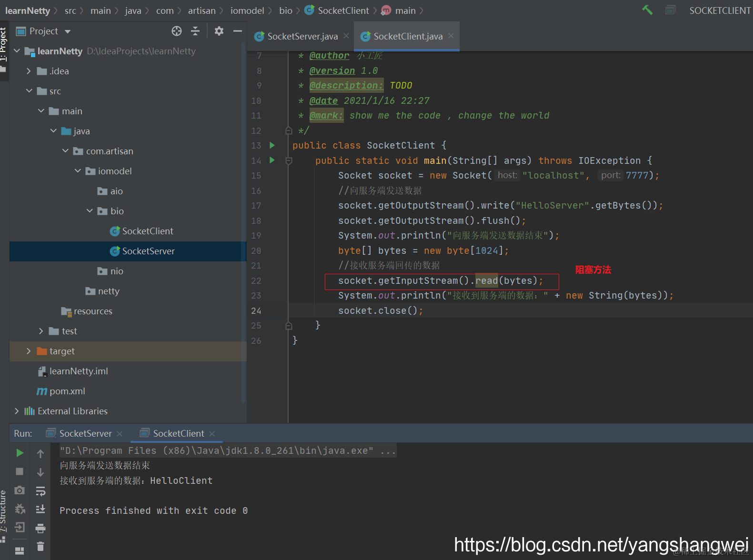Close the SocketClient run tab
Viewport: 753px width, 560px height.
[x=212, y=434]
